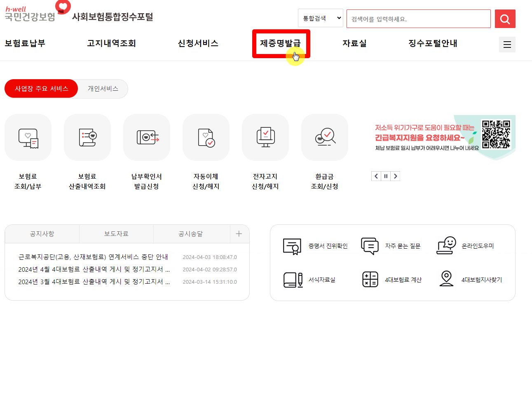The image size is (532, 393).
Task: Click inside the search keyword input field
Action: 418,19
